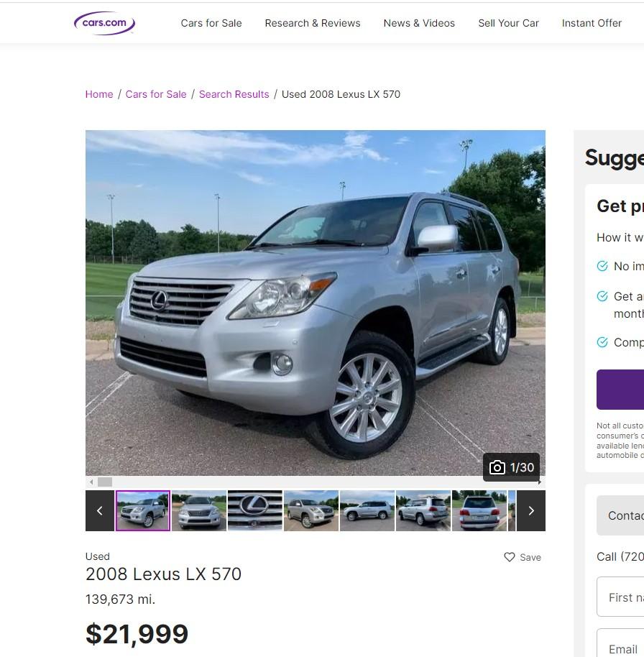Click the heart Save icon
This screenshot has width=644, height=657.
click(509, 557)
